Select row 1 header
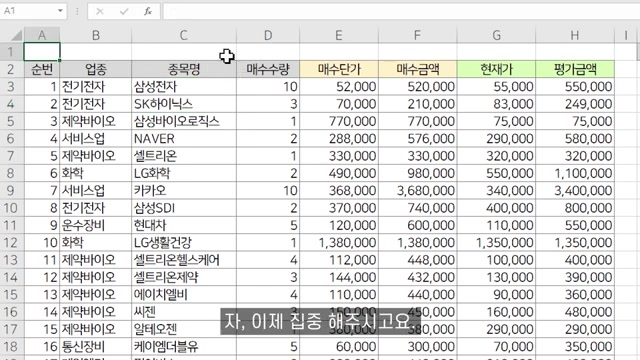 click(x=11, y=52)
